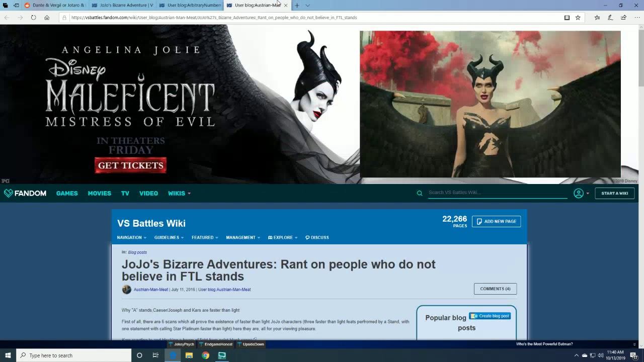Open a new browser tab
The width and height of the screenshot is (644, 362).
[297, 5]
